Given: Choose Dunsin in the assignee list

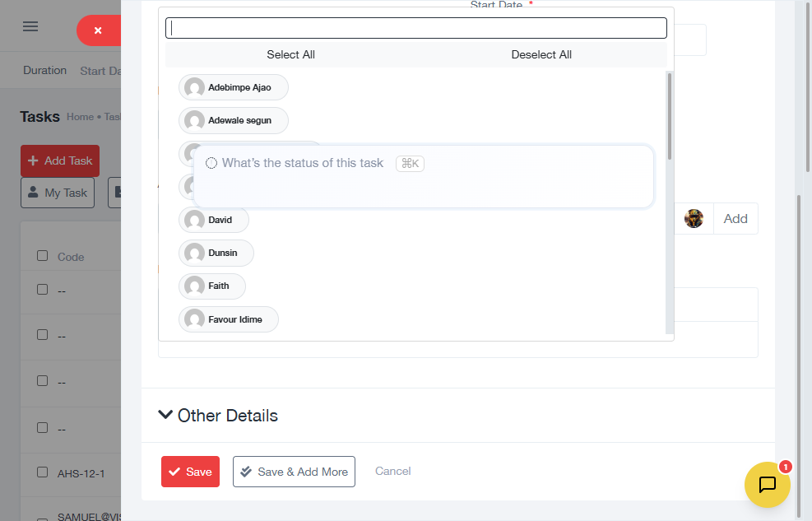Looking at the screenshot, I should (216, 254).
